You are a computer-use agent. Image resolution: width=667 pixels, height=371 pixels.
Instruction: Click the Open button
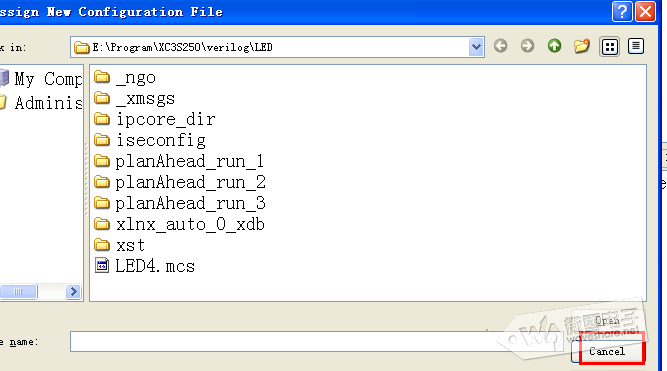[607, 321]
